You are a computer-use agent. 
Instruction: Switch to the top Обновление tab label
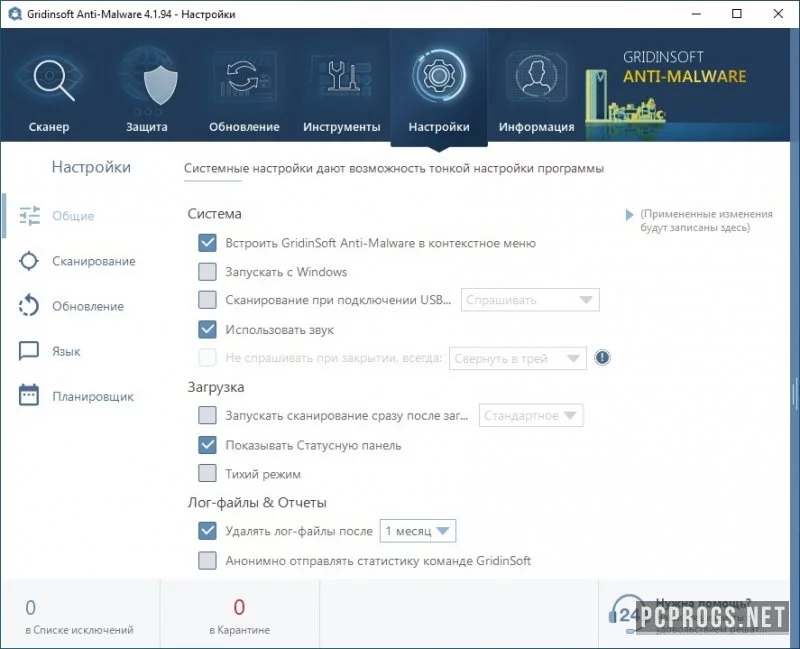pos(244,127)
